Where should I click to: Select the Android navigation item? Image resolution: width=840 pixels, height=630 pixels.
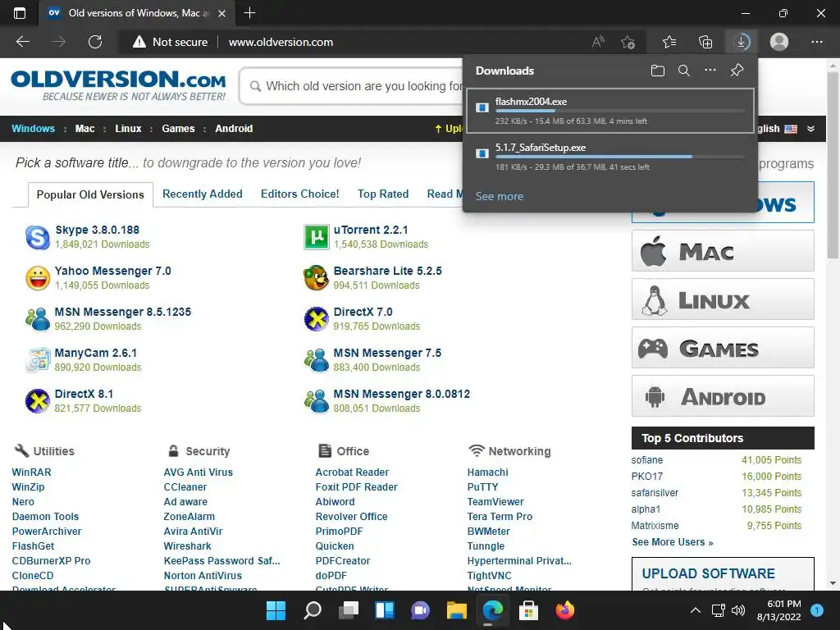(234, 129)
